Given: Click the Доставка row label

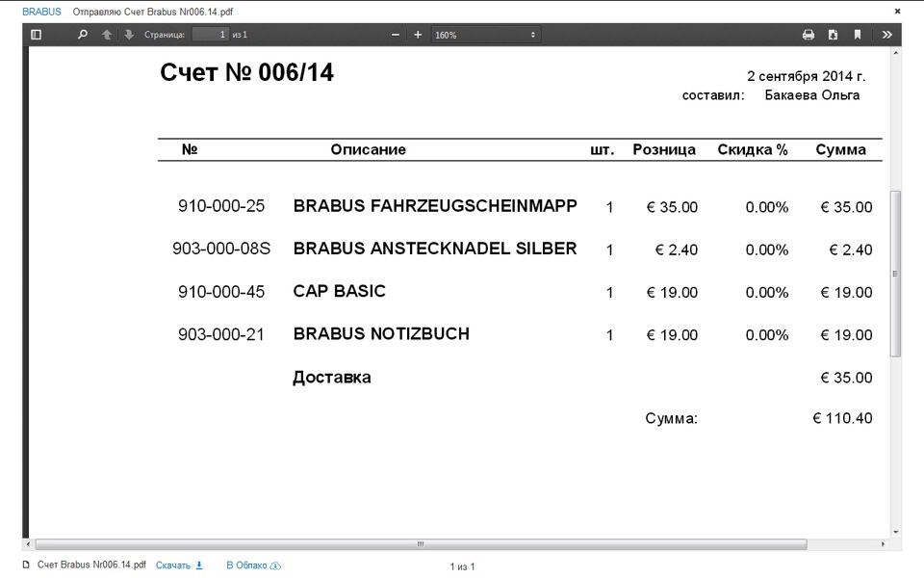Looking at the screenshot, I should [x=332, y=377].
